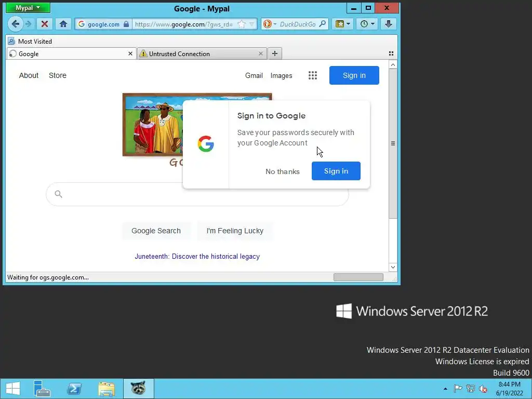Switch to the Untrusted Connection tab
Screen dimensions: 532x399
tap(202, 54)
